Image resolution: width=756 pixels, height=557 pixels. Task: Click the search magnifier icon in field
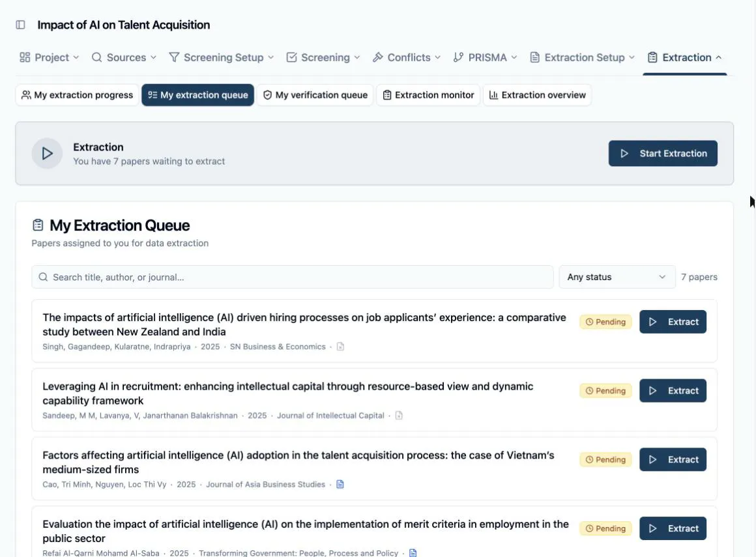pos(44,277)
